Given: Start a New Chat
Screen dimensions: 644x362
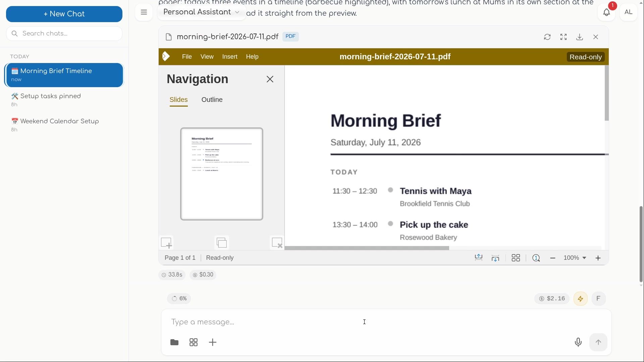Looking at the screenshot, I should click(x=64, y=14).
